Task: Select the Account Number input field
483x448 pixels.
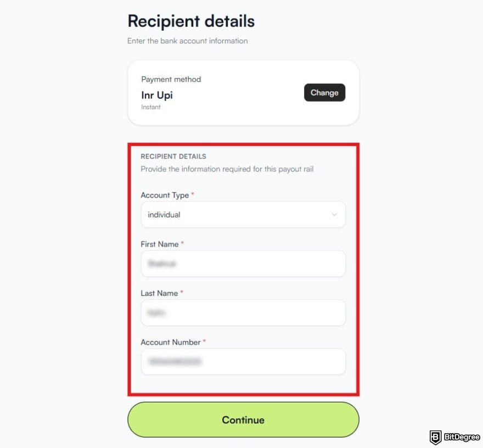Action: point(243,361)
